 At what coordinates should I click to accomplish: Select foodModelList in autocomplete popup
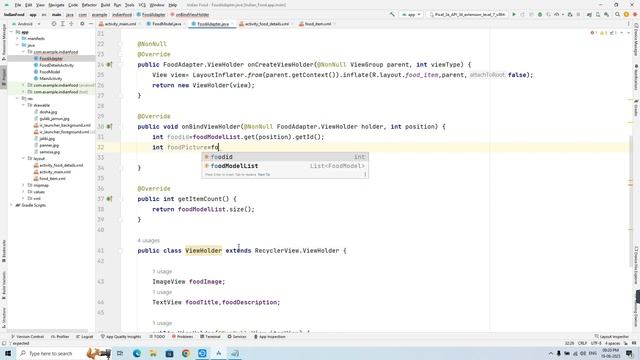284,166
